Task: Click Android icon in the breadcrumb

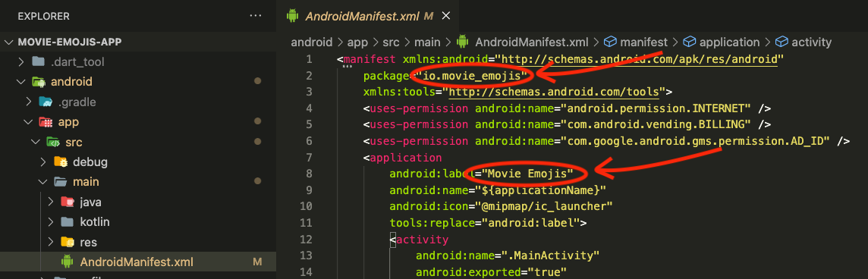Action: 462,42
